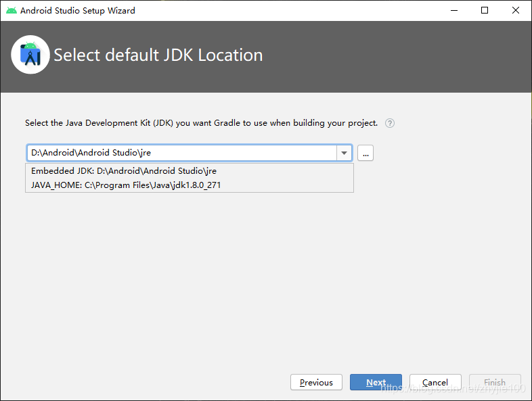532x401 pixels.
Task: Click the browse ellipsis button
Action: tap(365, 153)
